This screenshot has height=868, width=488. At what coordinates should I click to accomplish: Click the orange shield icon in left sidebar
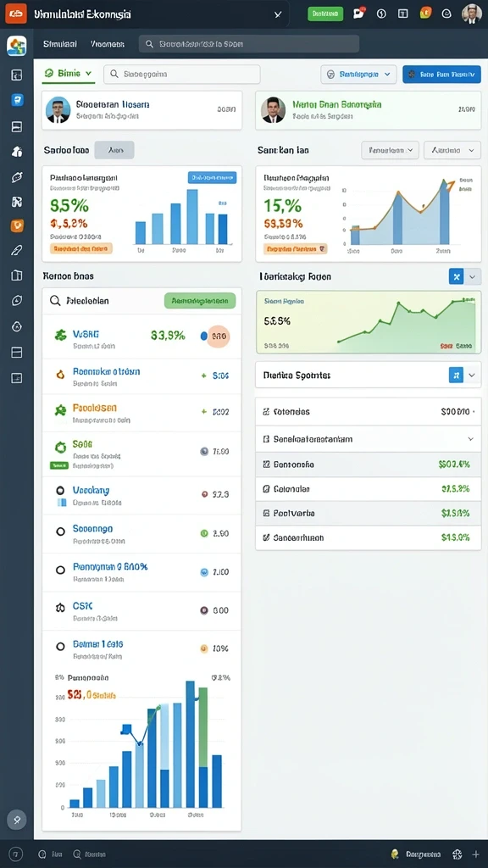(17, 225)
